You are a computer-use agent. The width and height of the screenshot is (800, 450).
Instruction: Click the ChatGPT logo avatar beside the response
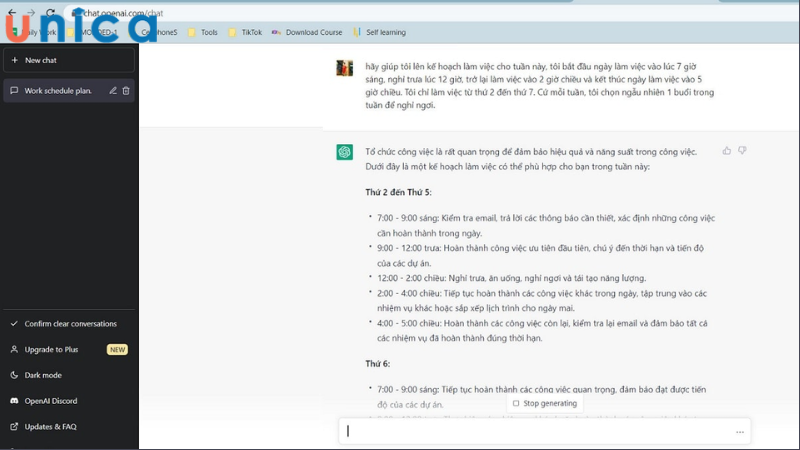coord(344,152)
